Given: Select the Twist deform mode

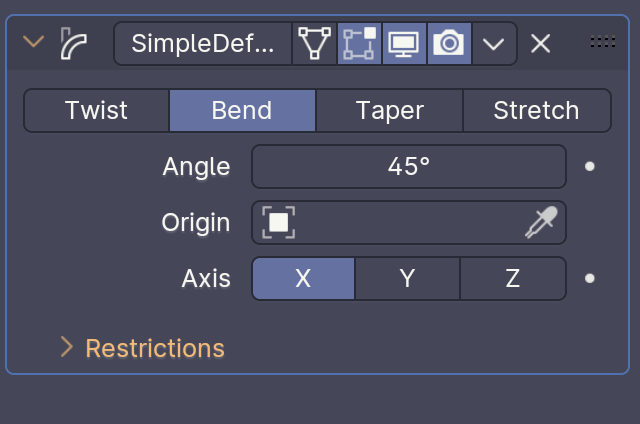Looking at the screenshot, I should (96, 110).
